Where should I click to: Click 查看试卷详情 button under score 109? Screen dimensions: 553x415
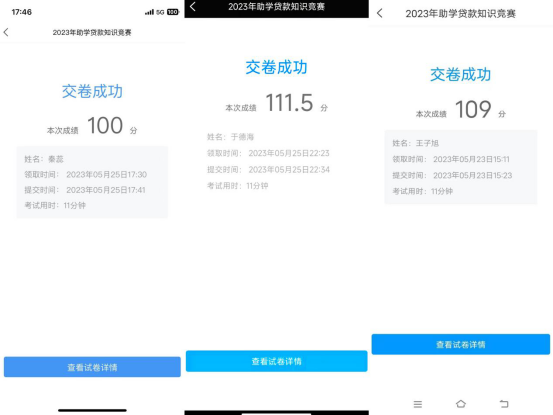(x=461, y=344)
